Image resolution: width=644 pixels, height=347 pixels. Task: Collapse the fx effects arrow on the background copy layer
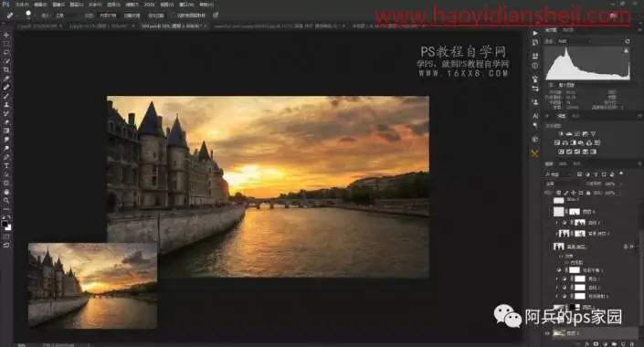(x=637, y=247)
